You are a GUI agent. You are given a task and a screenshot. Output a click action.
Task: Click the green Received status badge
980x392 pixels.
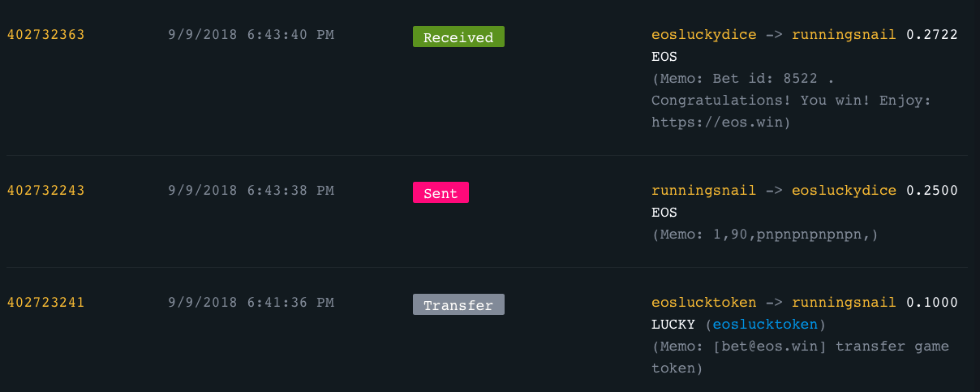(x=458, y=37)
